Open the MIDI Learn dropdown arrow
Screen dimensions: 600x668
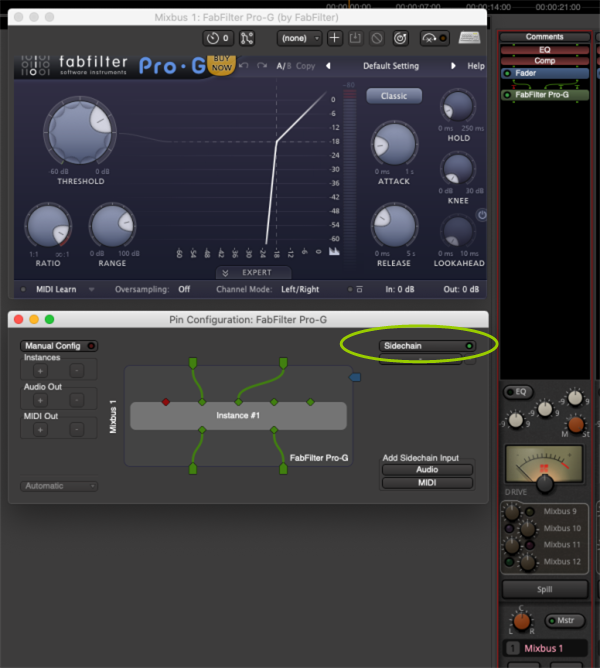click(92, 289)
